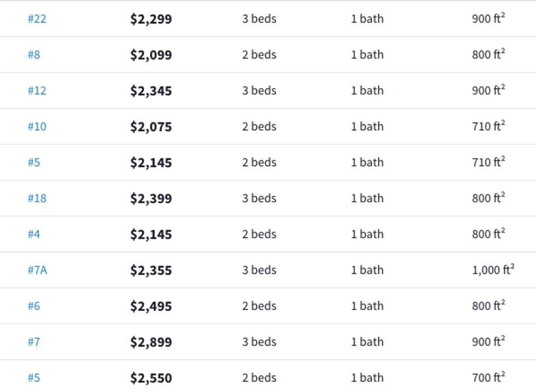Open unit #4 link
536x392 pixels.
coord(34,235)
